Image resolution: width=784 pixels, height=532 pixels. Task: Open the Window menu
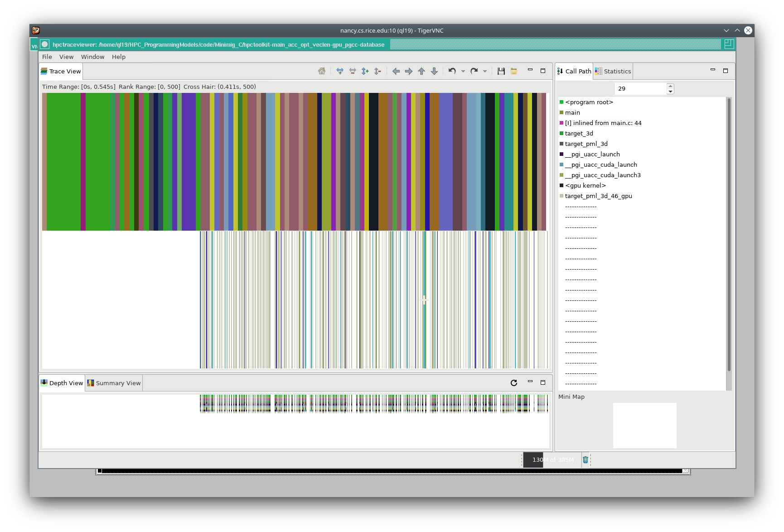(92, 57)
